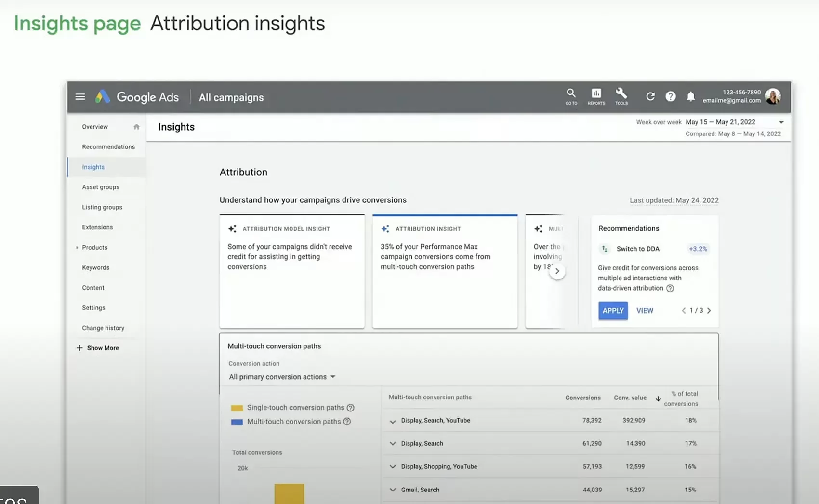Open Overview in the sidebar
The height and width of the screenshot is (504, 819).
95,127
